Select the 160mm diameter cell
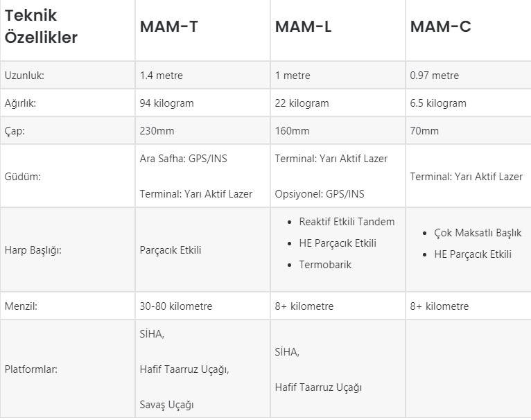The image size is (531, 420). point(292,131)
